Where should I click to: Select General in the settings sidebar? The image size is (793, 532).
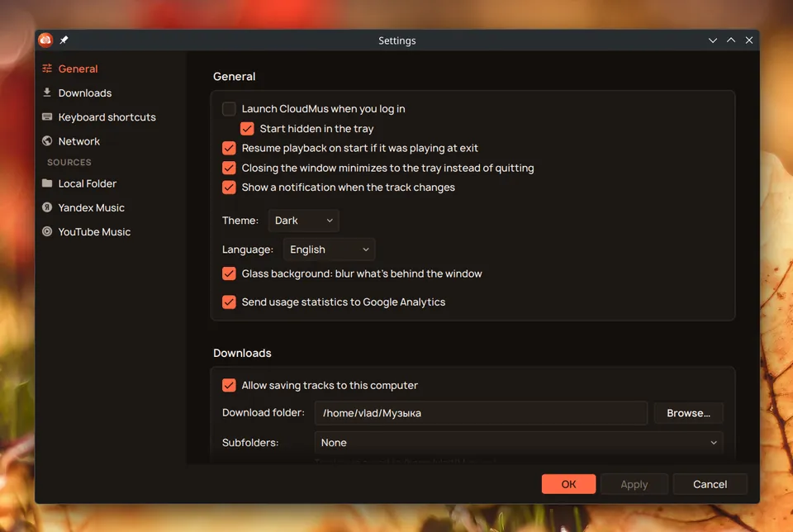pyautogui.click(x=78, y=69)
